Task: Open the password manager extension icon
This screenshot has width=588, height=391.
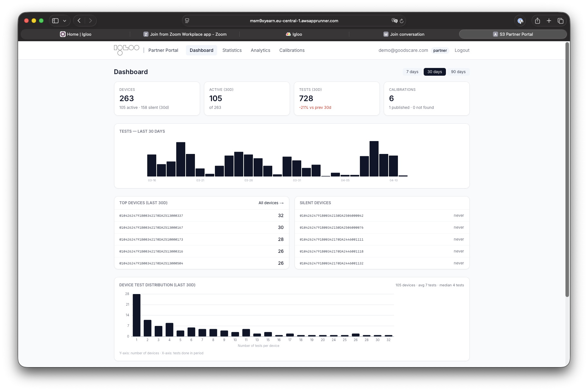Action: tap(520, 21)
